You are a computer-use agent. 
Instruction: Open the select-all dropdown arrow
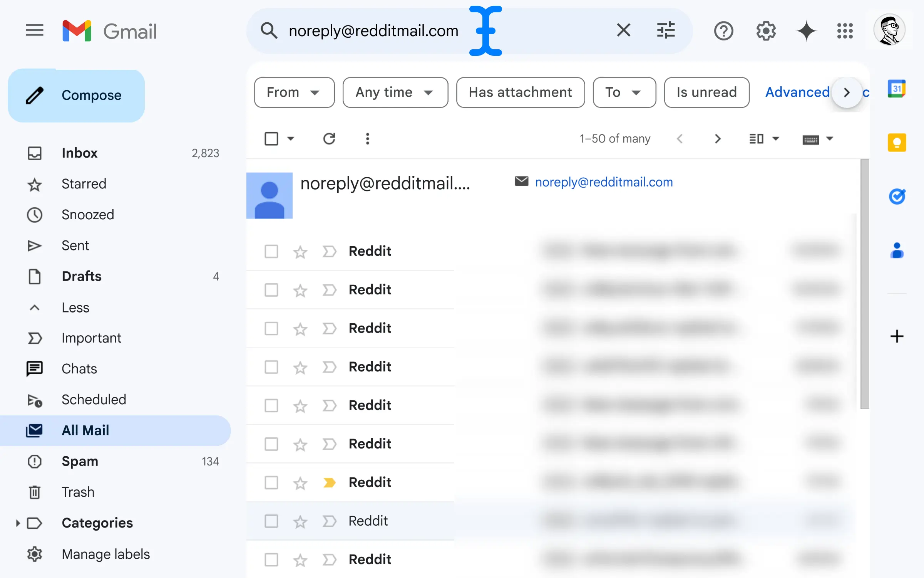(291, 139)
